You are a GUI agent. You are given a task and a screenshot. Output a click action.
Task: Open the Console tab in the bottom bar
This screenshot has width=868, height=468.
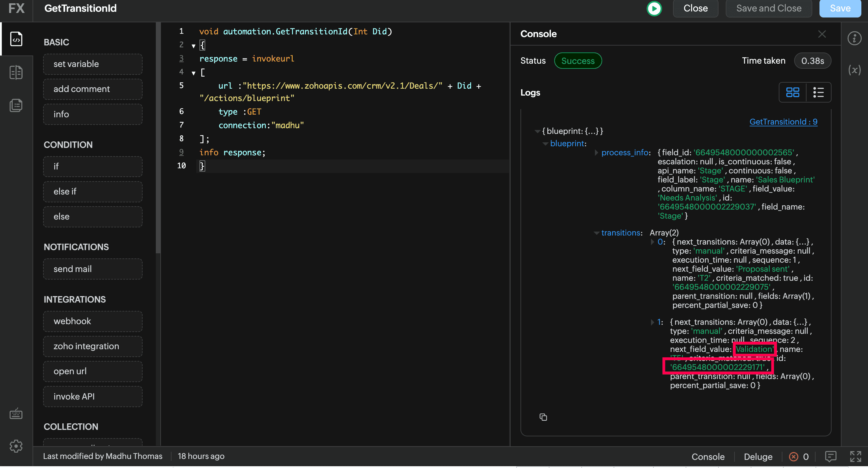click(x=708, y=457)
